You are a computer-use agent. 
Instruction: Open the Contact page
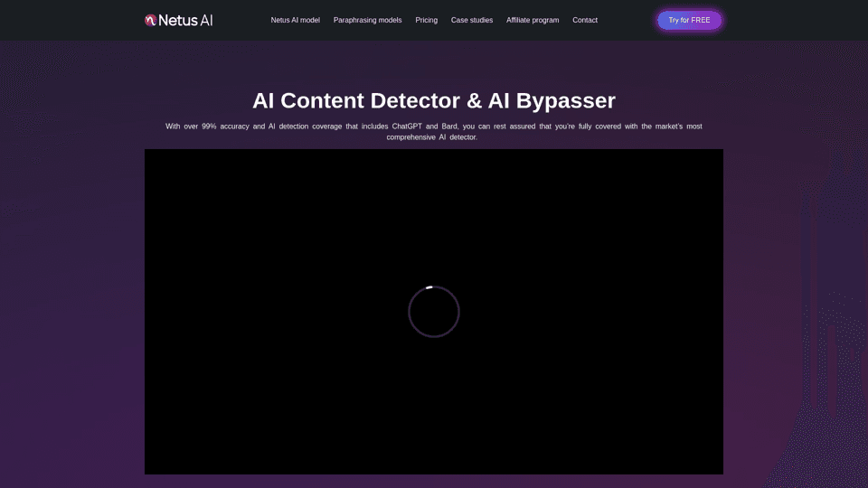(585, 20)
